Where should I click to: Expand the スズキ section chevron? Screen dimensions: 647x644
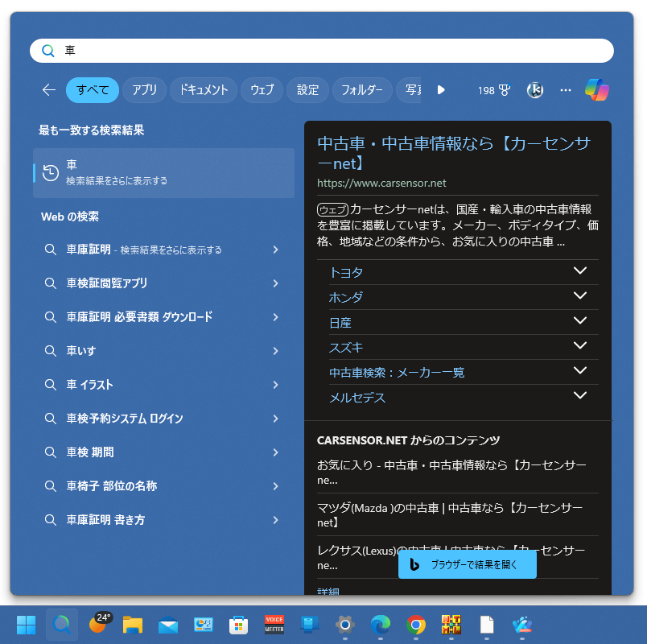[580, 345]
